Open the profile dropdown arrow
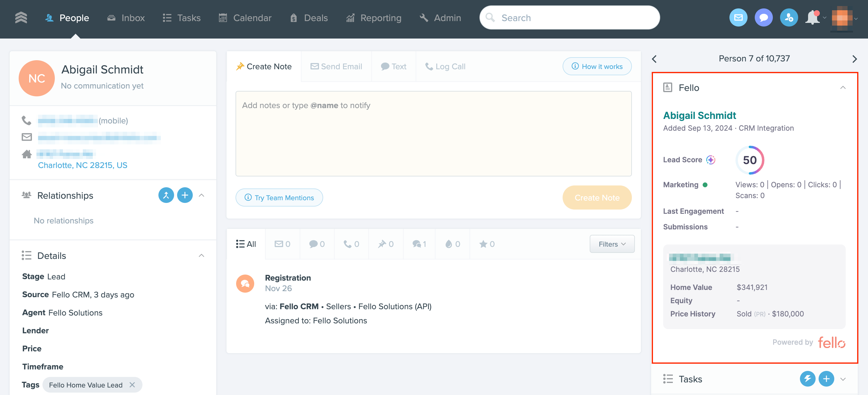 [856, 19]
